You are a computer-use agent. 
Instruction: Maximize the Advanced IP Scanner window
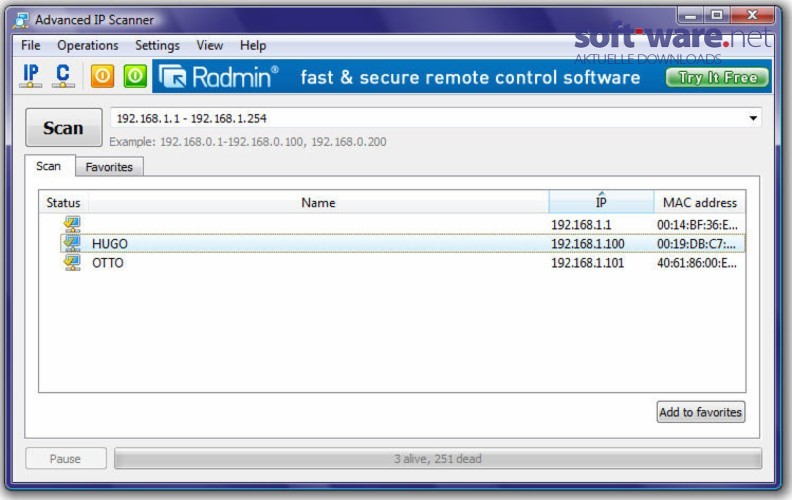click(x=717, y=16)
